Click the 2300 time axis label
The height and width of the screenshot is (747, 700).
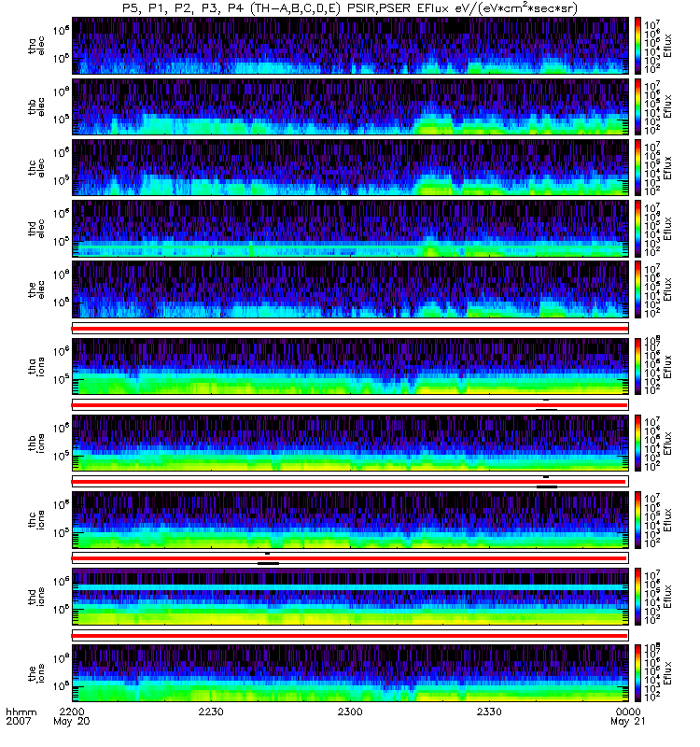(x=350, y=712)
